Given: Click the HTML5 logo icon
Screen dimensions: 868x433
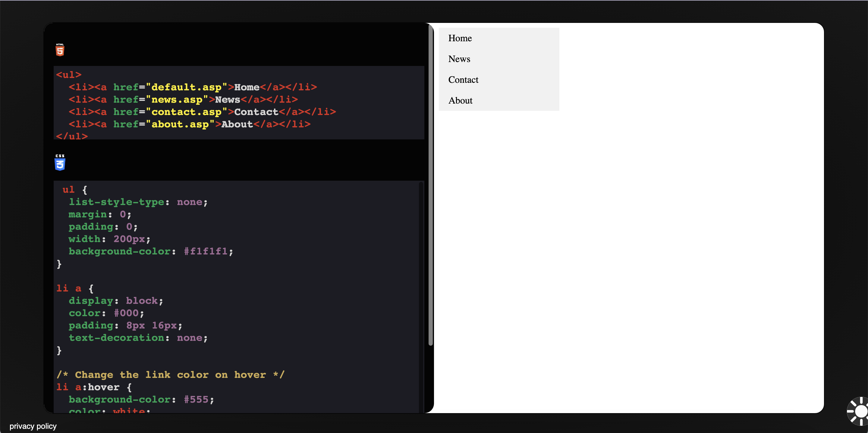Looking at the screenshot, I should (60, 50).
